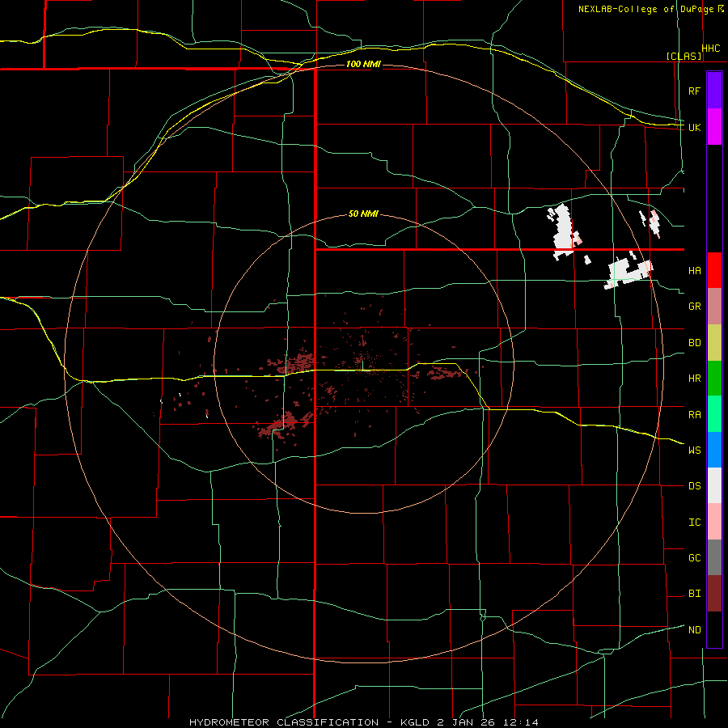Select the BD yellow legend block

[714, 343]
